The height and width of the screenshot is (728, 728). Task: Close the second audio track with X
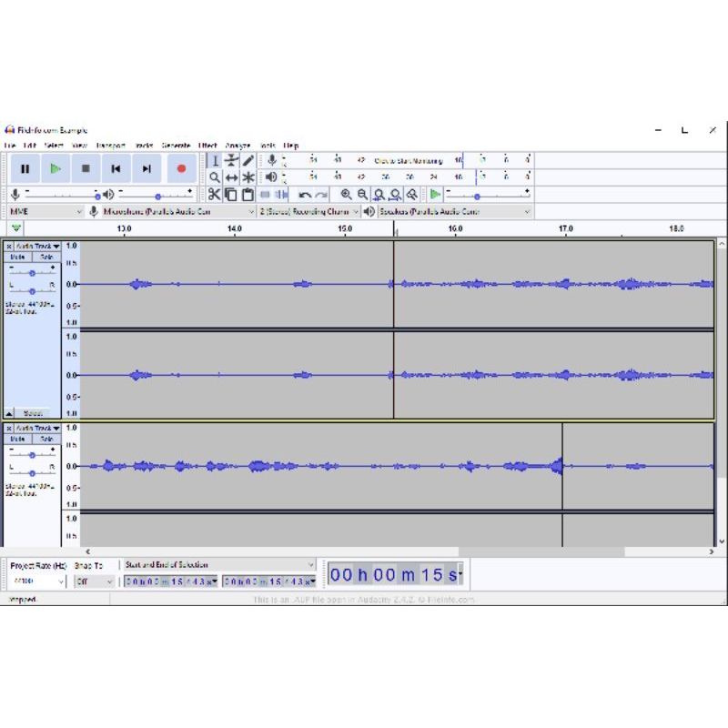(x=9, y=428)
